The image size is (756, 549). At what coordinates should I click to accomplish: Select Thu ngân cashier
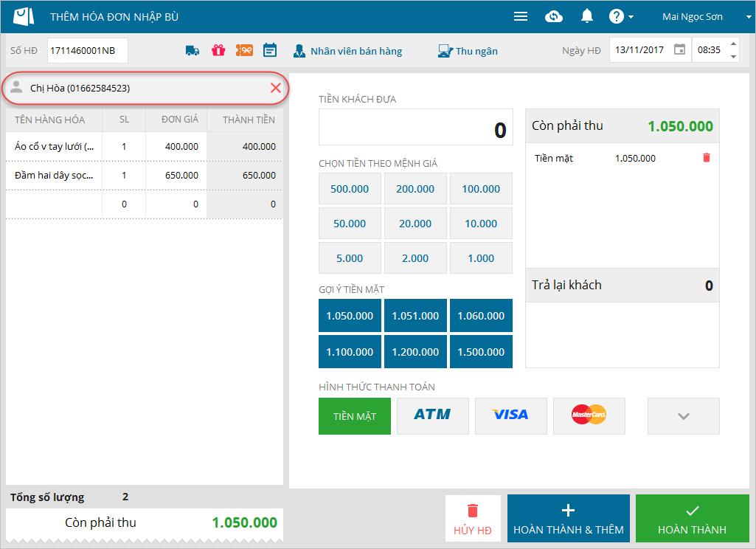click(x=468, y=51)
